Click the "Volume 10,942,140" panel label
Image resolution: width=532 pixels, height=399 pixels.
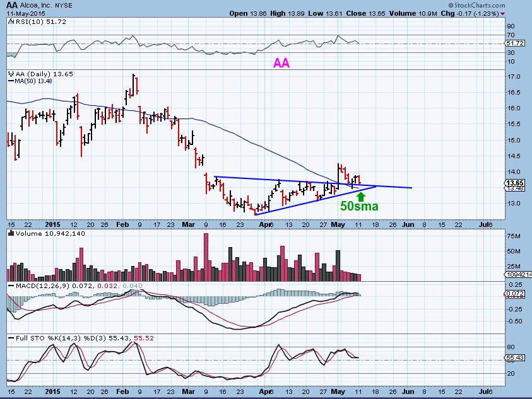pos(50,233)
